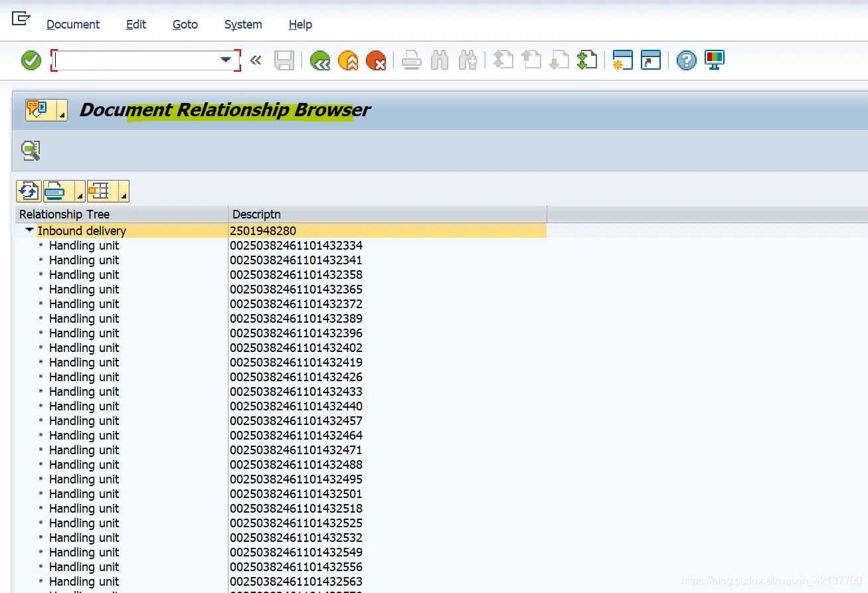Open Help via the question mark icon
This screenshot has width=868, height=593.
tap(687, 60)
